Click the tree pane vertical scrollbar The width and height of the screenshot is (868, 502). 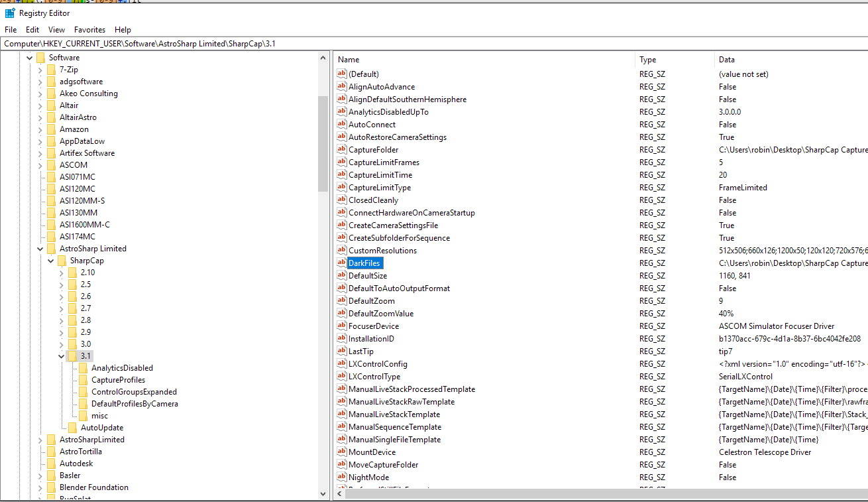click(323, 143)
